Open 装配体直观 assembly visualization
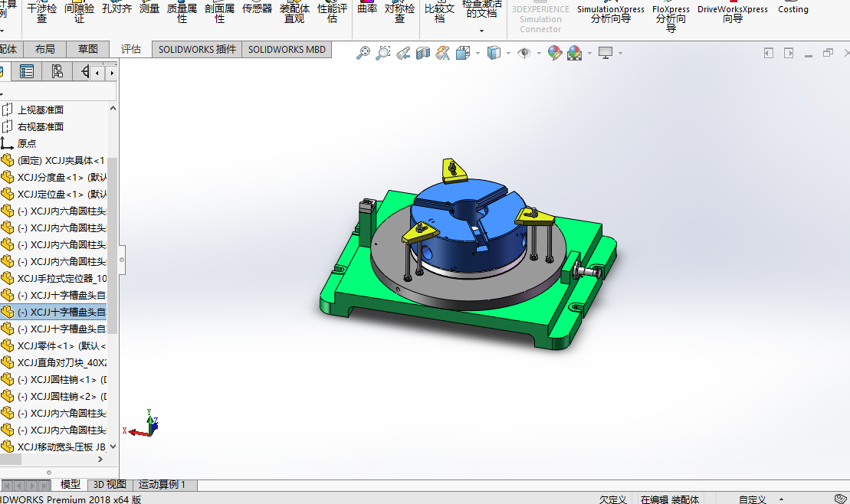This screenshot has height=504, width=850. click(294, 13)
